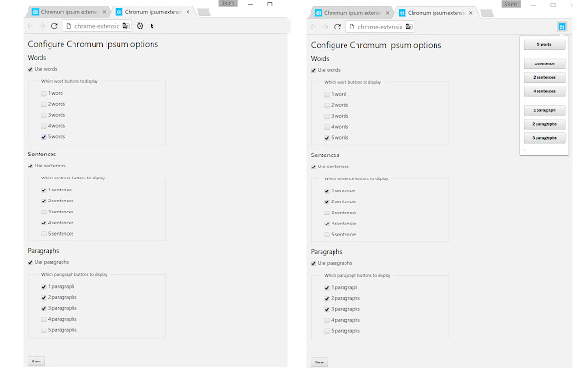
Task: Click the '1 sentence' button in extension popup
Action: click(544, 63)
